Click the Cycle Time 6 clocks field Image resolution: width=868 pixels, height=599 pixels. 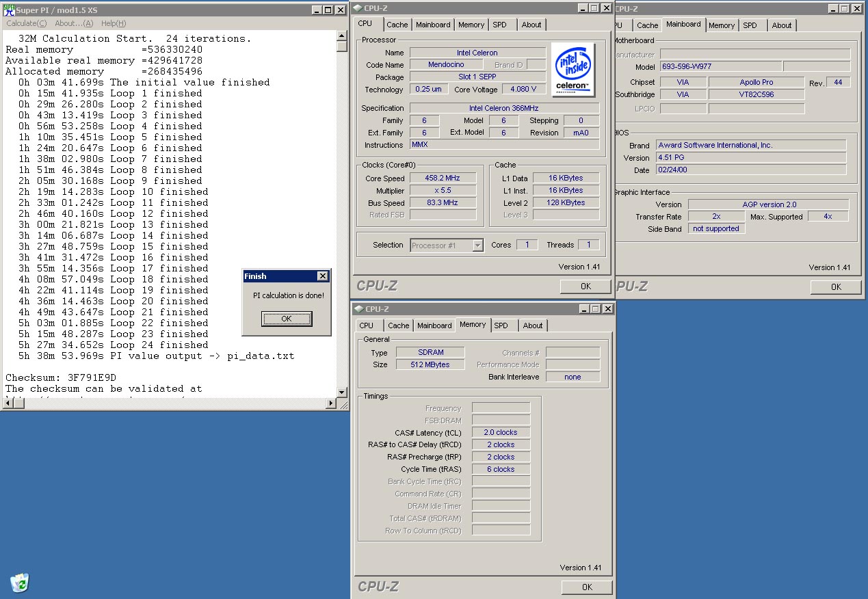pyautogui.click(x=501, y=470)
